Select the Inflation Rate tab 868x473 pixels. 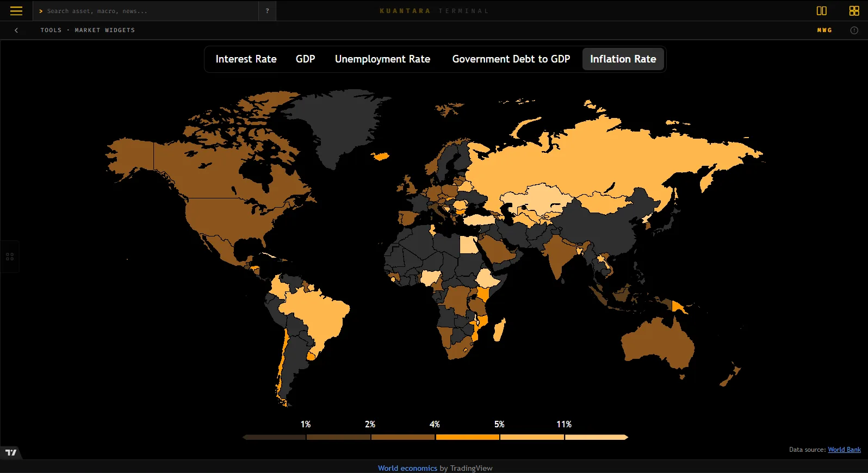pos(623,59)
